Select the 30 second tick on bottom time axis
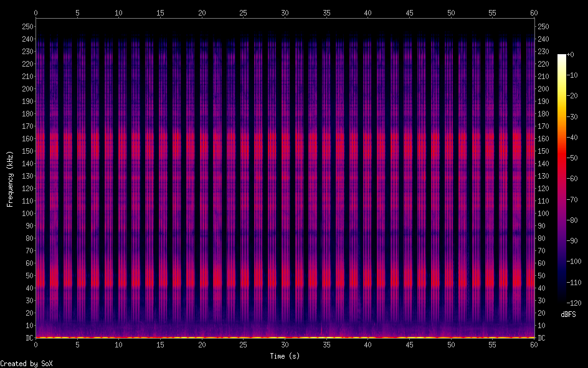Viewport: 588px width, 368px height. [x=285, y=344]
